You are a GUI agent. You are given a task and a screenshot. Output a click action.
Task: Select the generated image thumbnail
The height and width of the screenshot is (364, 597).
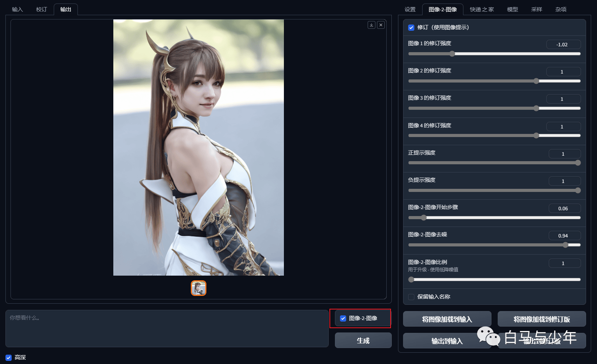(199, 288)
